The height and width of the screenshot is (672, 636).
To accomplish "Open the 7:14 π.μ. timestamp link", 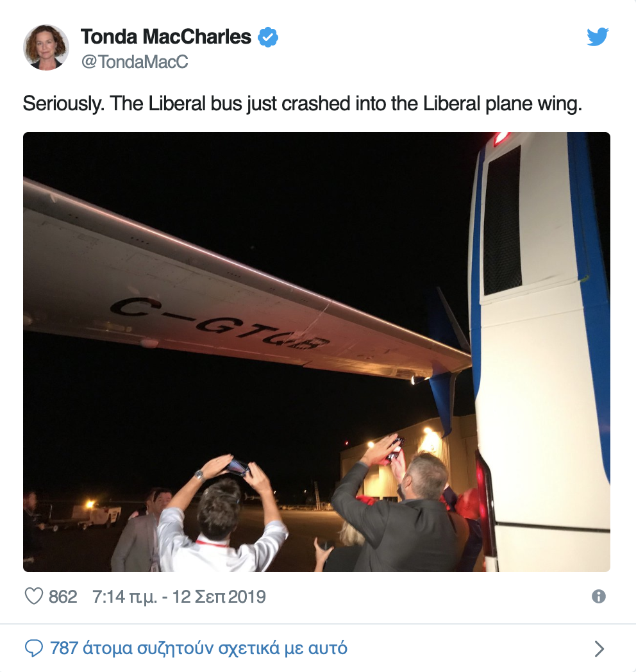I will [x=128, y=597].
